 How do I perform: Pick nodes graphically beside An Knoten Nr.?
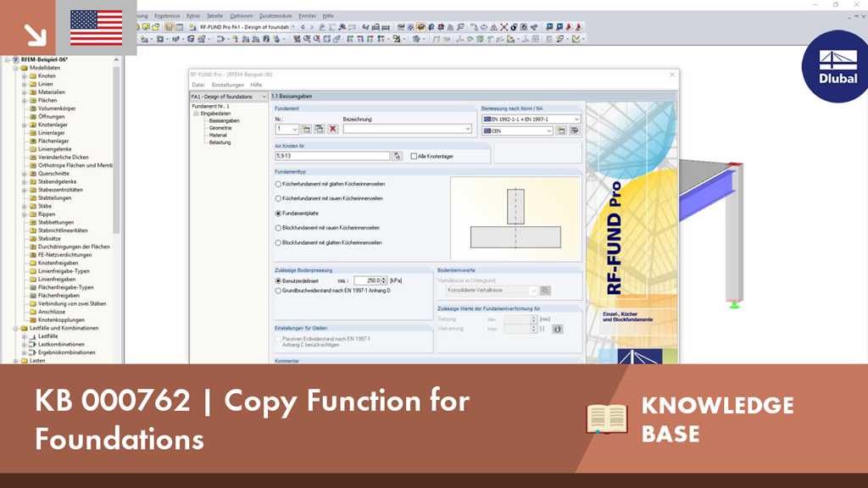(x=397, y=156)
